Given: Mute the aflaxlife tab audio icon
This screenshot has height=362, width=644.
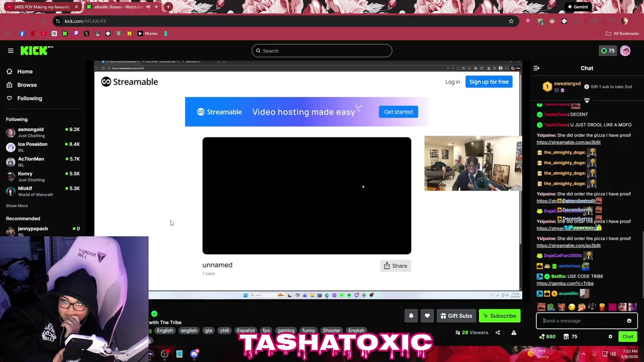Looking at the screenshot, I should 147,7.
